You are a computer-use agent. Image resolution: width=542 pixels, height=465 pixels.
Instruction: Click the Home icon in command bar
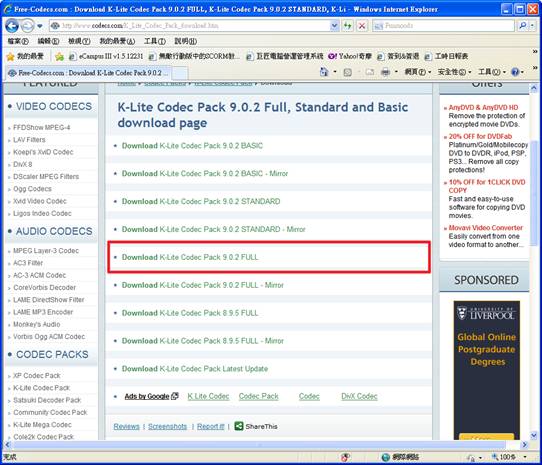[x=324, y=72]
